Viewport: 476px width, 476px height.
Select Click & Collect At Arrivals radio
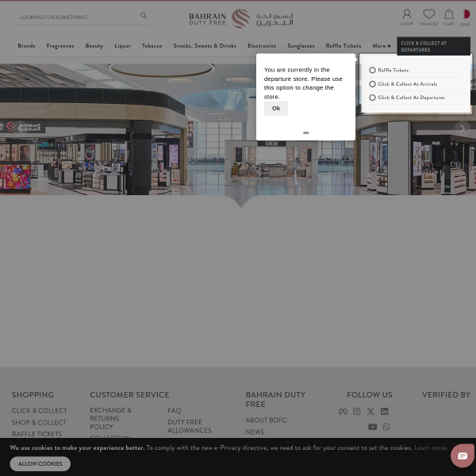(372, 84)
